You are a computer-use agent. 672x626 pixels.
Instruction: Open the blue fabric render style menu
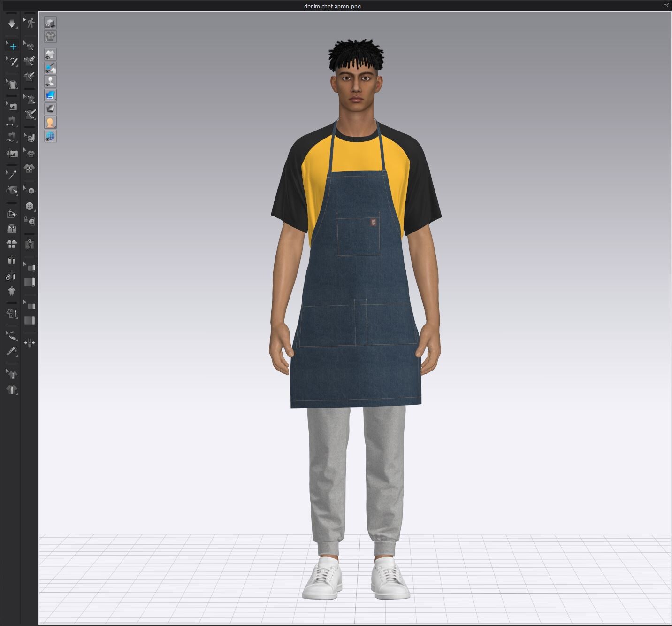coord(50,95)
